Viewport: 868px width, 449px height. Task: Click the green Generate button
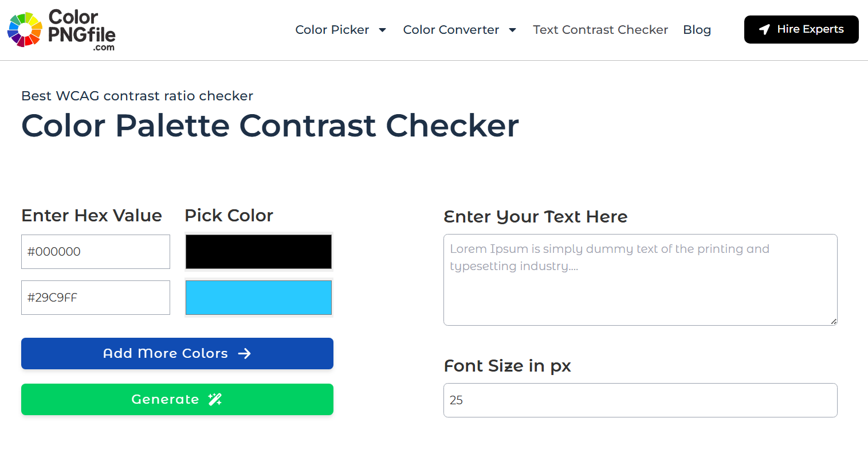pyautogui.click(x=177, y=399)
